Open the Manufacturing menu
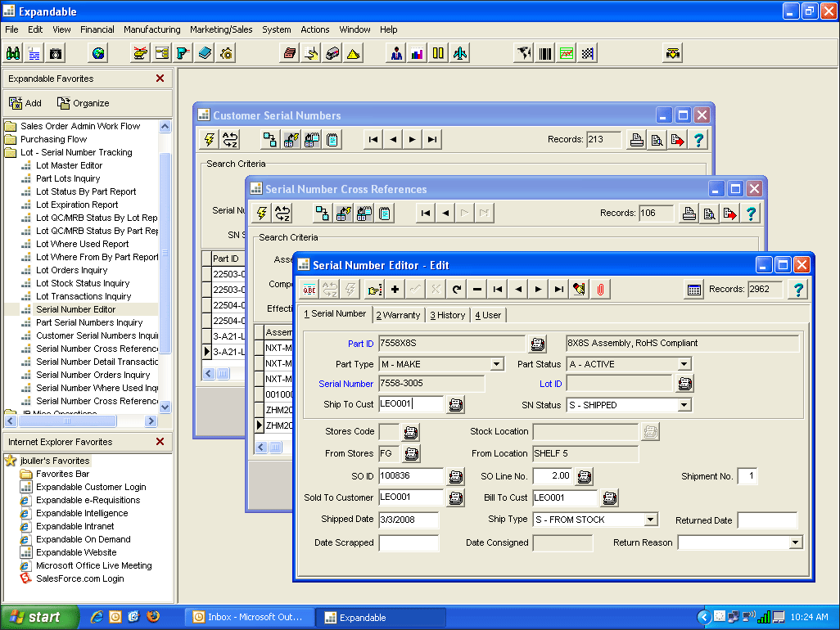 tap(151, 29)
